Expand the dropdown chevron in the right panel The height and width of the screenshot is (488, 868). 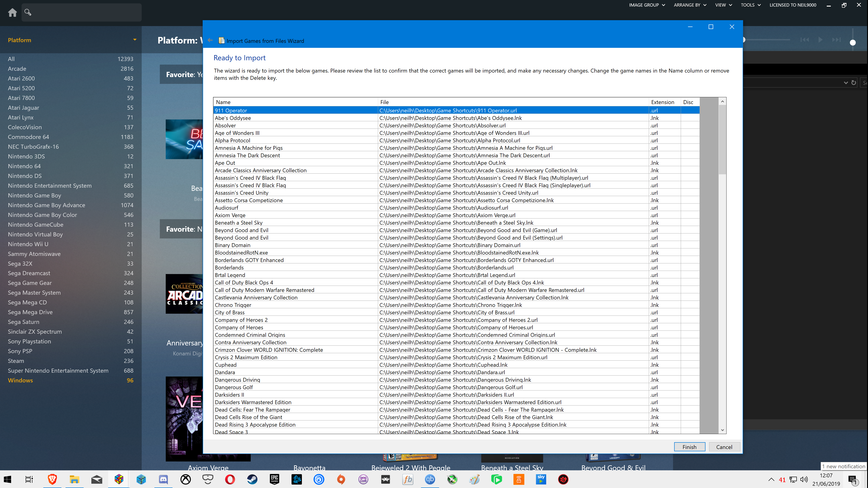pyautogui.click(x=845, y=83)
